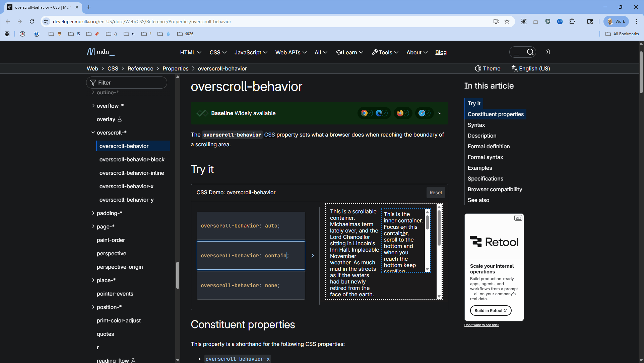The width and height of the screenshot is (644, 363).
Task: Open the browser Extensions puzzle icon
Action: (x=572, y=21)
